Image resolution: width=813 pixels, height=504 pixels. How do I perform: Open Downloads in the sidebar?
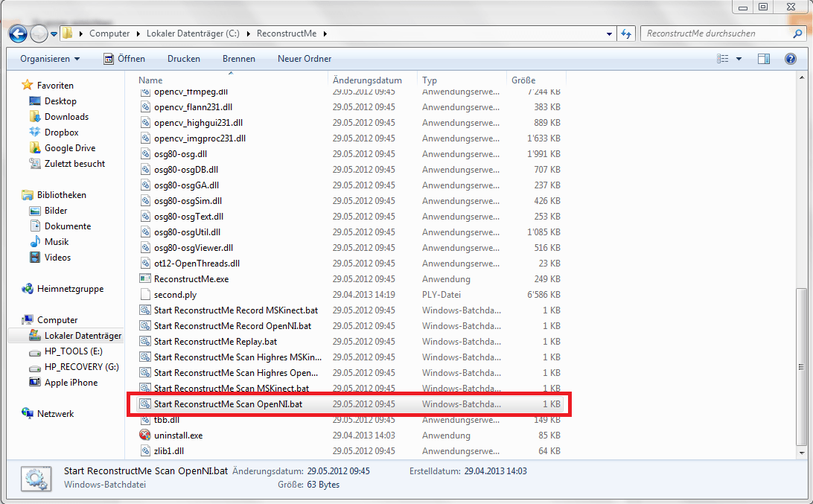pos(66,117)
